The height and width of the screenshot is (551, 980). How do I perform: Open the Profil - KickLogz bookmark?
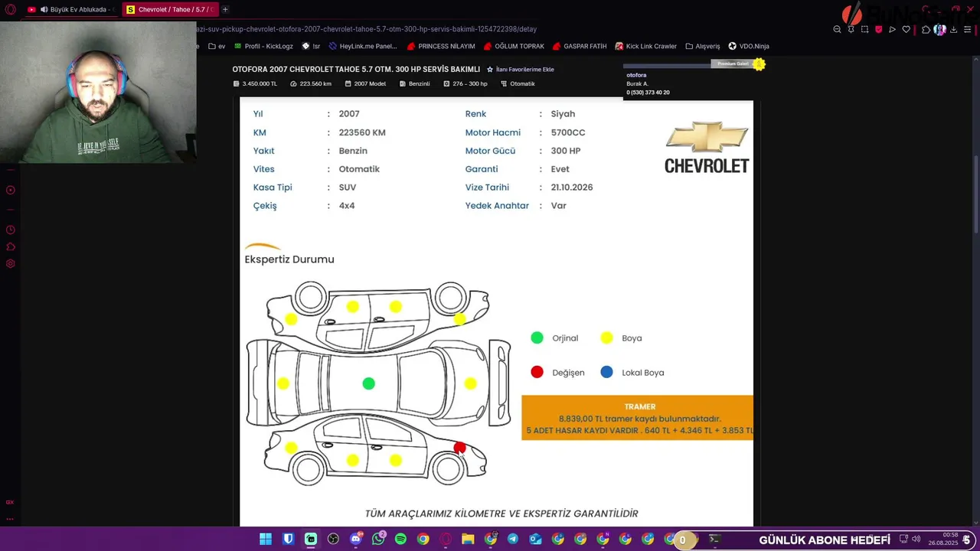(x=263, y=46)
